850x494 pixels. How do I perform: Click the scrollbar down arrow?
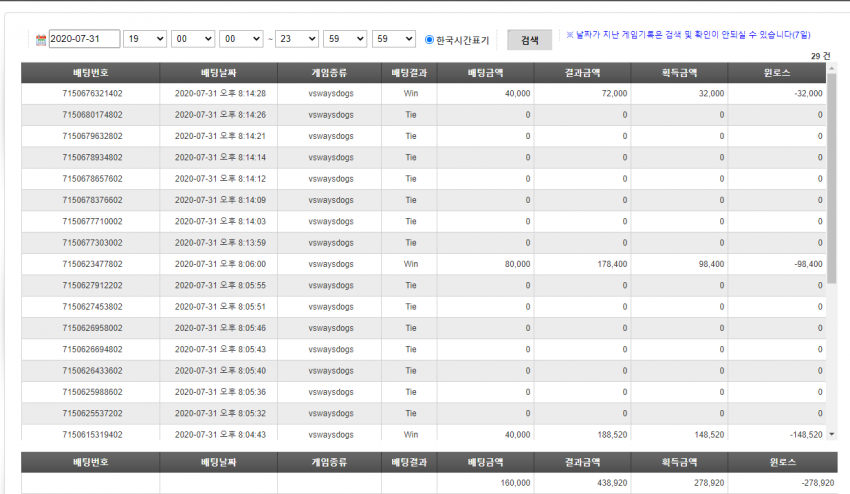tap(832, 434)
